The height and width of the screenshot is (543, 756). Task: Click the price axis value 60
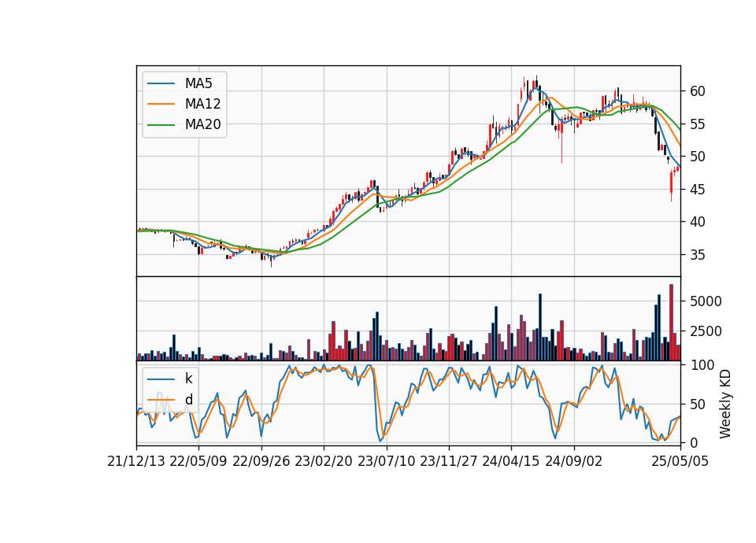(x=697, y=91)
